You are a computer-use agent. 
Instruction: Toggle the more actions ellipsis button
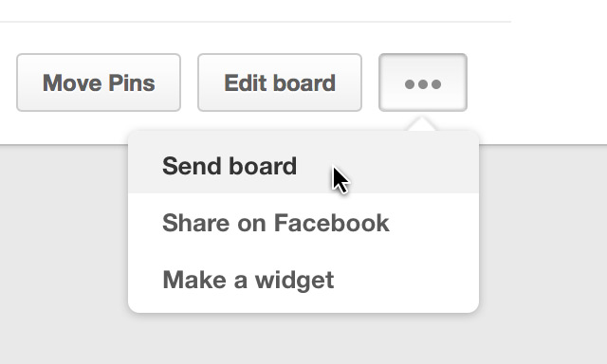423,82
